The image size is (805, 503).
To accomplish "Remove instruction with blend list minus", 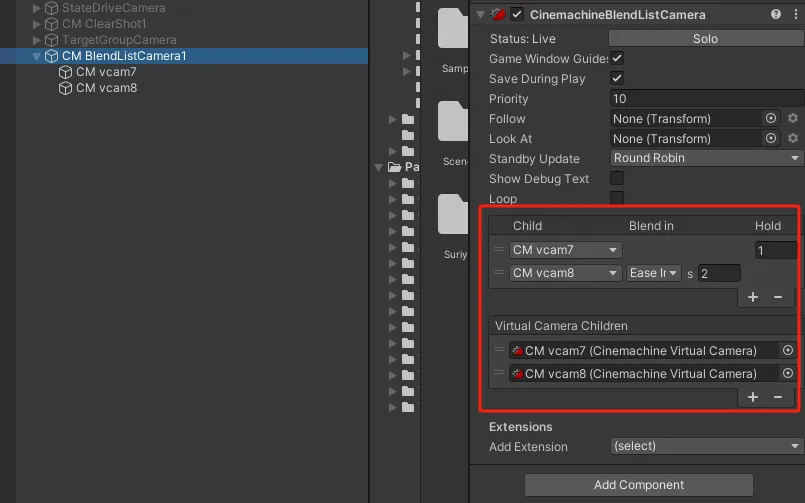I will tap(778, 297).
